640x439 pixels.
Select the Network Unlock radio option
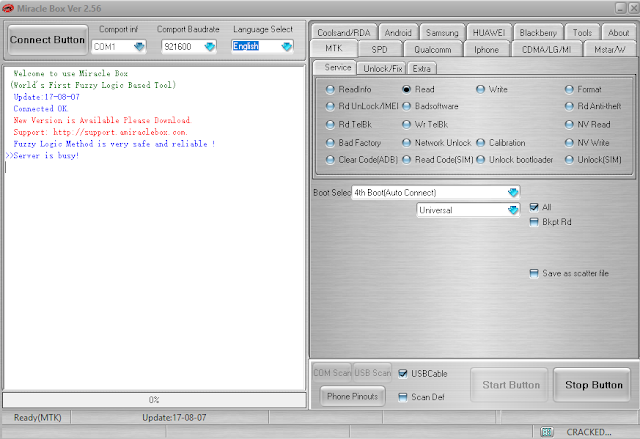click(437, 143)
